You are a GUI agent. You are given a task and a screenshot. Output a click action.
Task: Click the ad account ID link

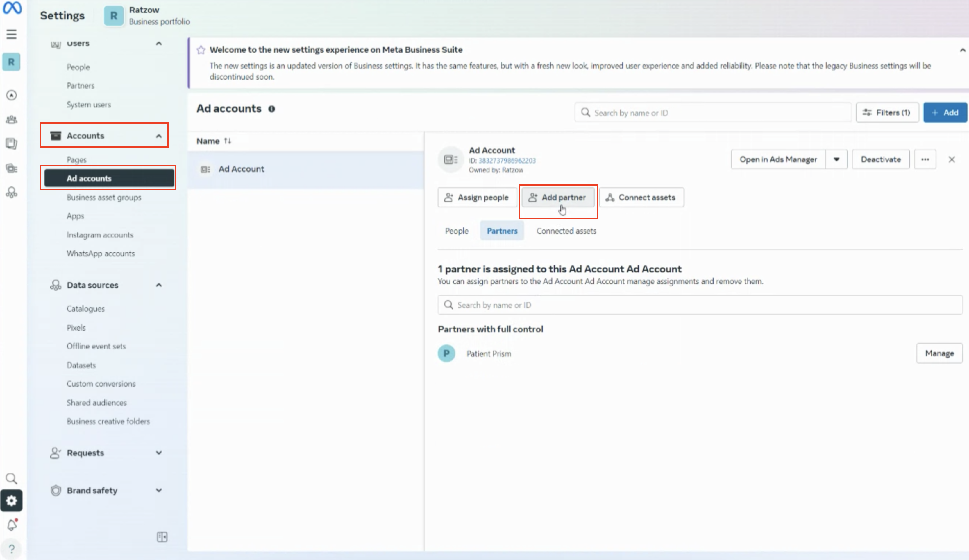pos(507,161)
